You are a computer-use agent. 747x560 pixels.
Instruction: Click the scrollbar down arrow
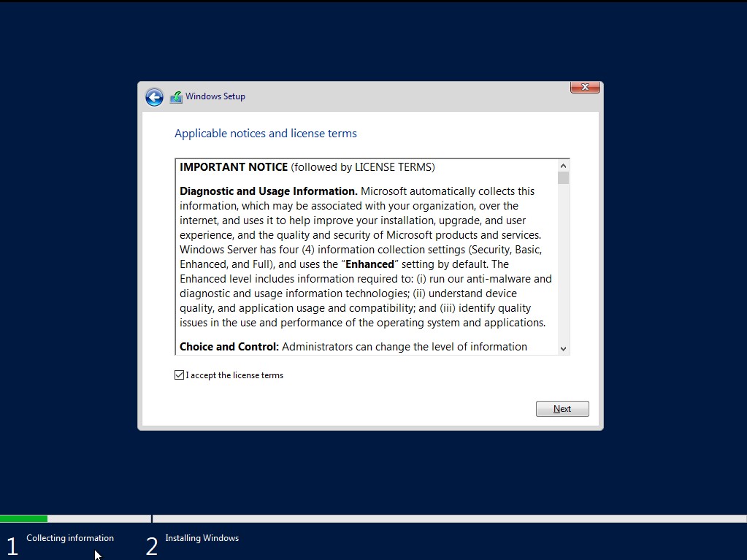click(563, 348)
